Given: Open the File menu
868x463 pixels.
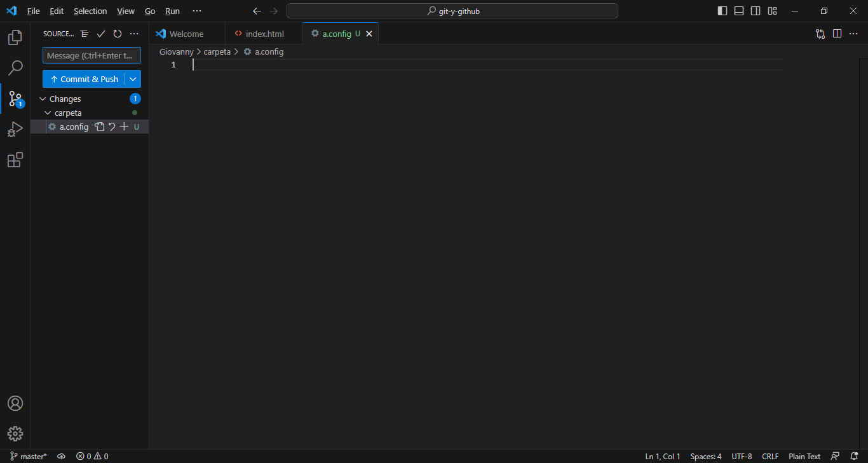Looking at the screenshot, I should [x=33, y=11].
